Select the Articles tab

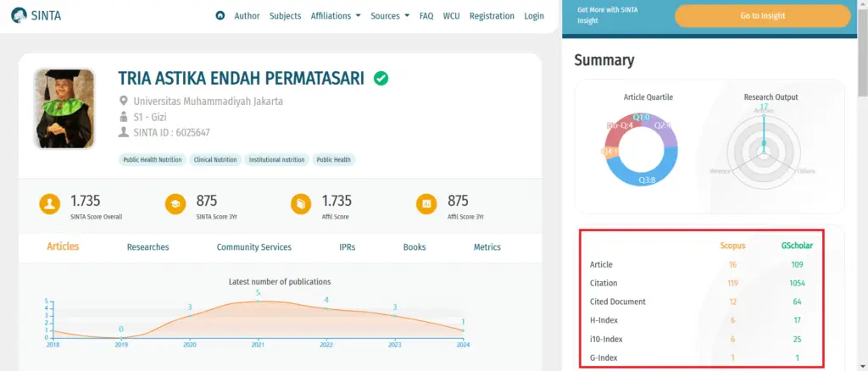pos(63,246)
